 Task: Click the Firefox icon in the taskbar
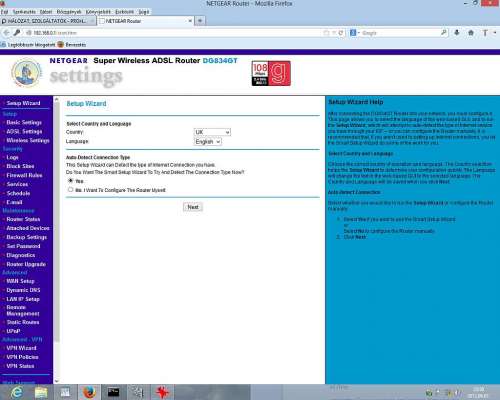coord(89,392)
